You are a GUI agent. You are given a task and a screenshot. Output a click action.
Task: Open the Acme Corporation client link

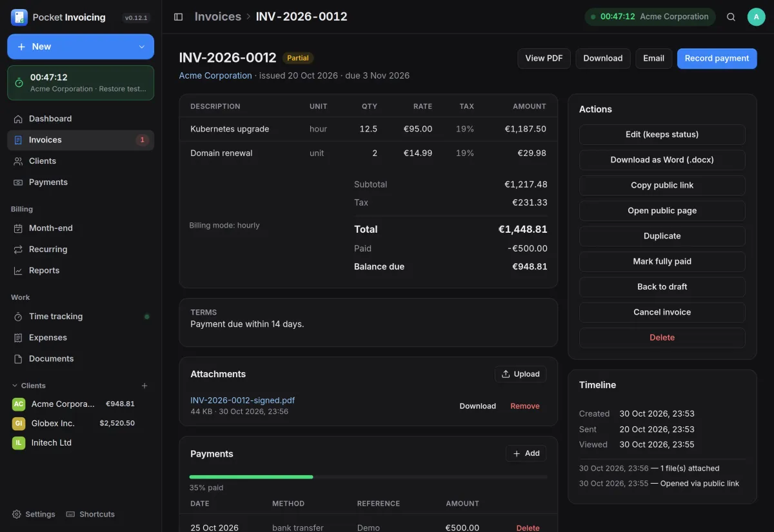tap(215, 75)
